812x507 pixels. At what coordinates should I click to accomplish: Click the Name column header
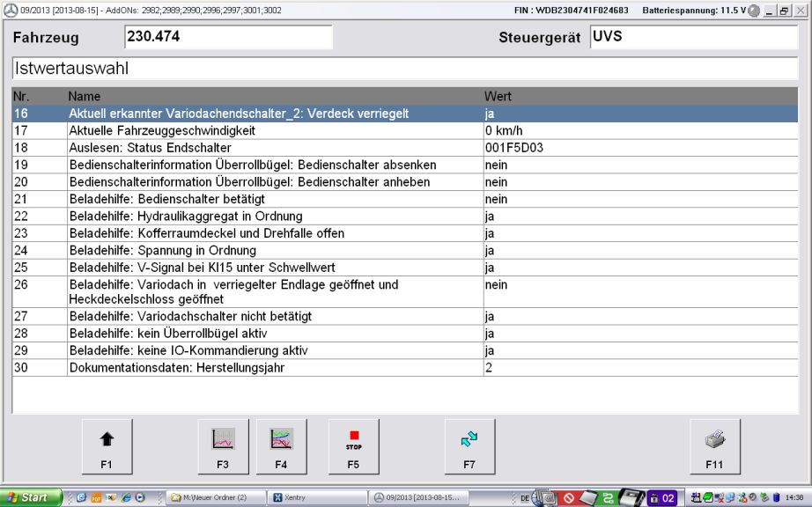coord(85,96)
